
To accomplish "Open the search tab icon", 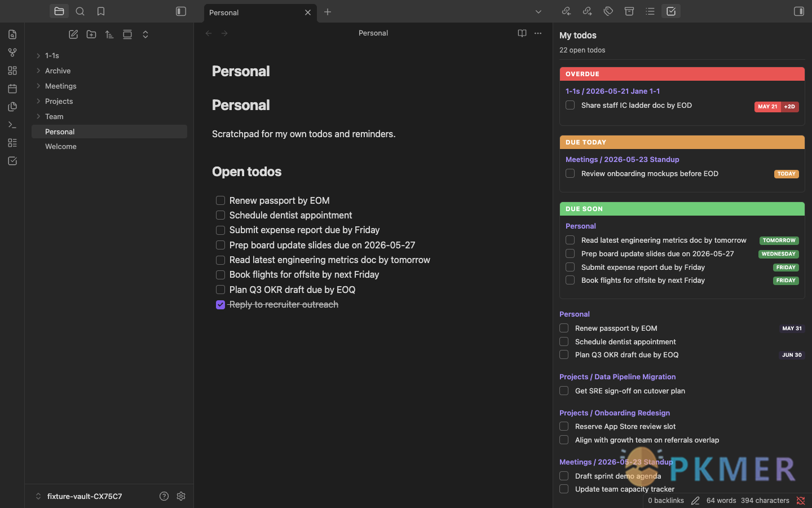I will [80, 11].
